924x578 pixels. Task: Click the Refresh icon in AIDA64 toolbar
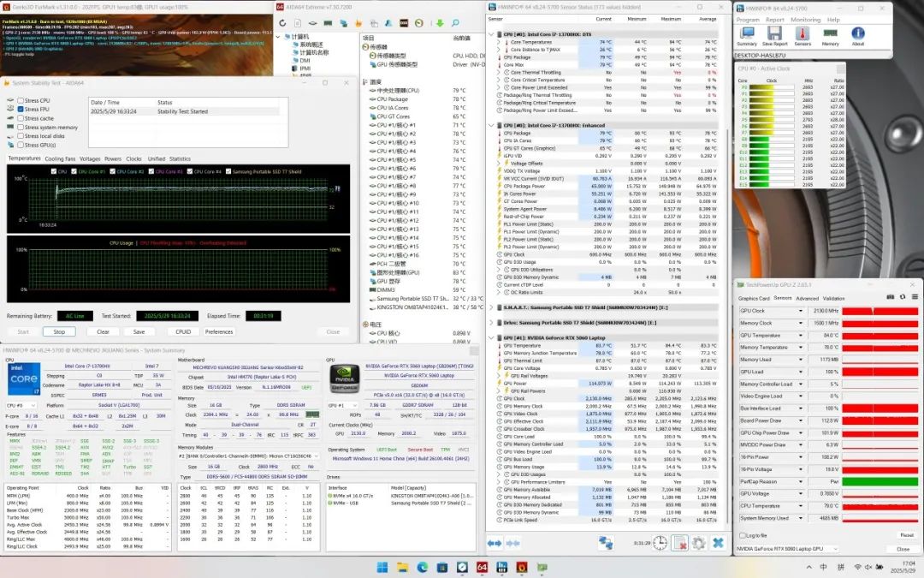click(283, 23)
